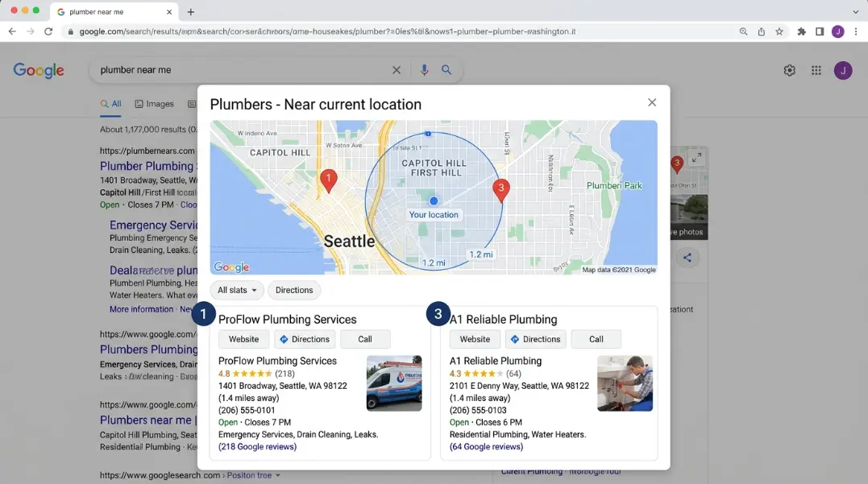Switch to the Images tab

155,104
